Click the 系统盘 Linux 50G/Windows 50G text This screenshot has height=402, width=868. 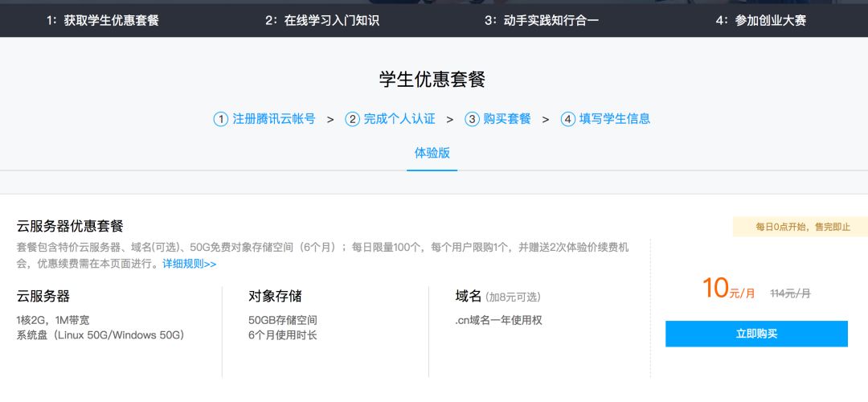click(100, 335)
